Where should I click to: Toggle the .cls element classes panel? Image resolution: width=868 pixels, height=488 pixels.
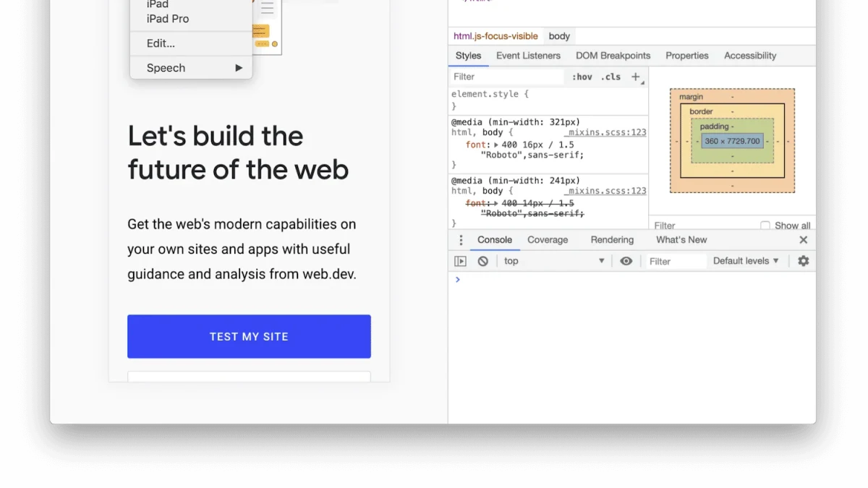(x=612, y=77)
